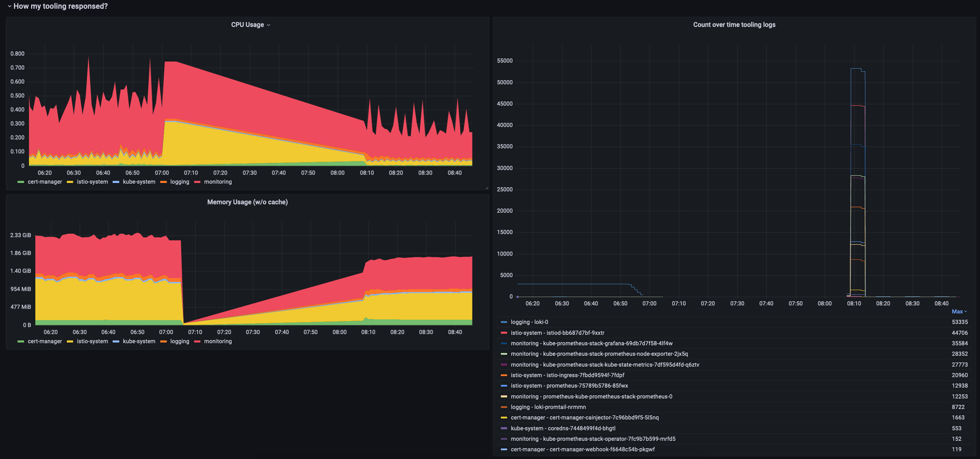Click the Count over time tooling logs title
980x459 pixels.
click(734, 25)
